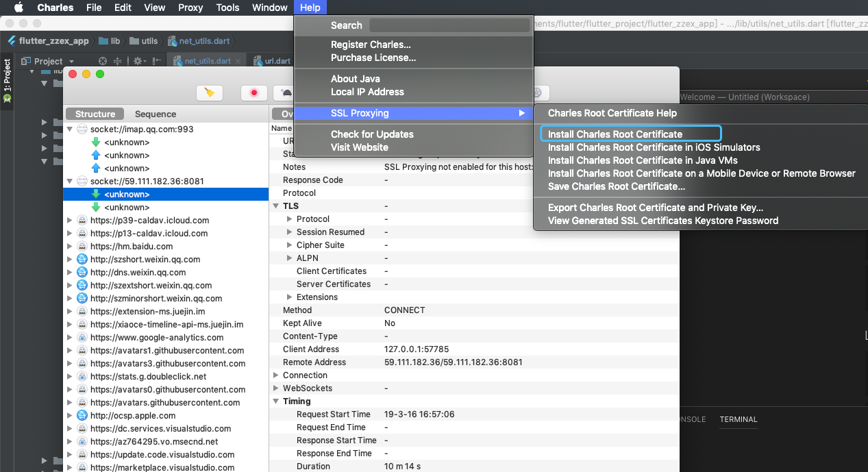The image size is (868, 472).
Task: Choose Register Charles... in Help menu
Action: tap(371, 45)
